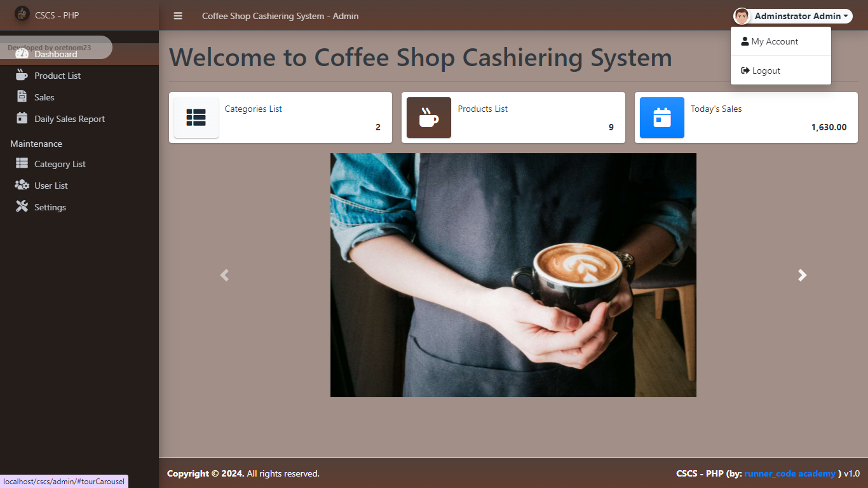
Task: Follow the runner_code academy footer link
Action: tap(789, 473)
